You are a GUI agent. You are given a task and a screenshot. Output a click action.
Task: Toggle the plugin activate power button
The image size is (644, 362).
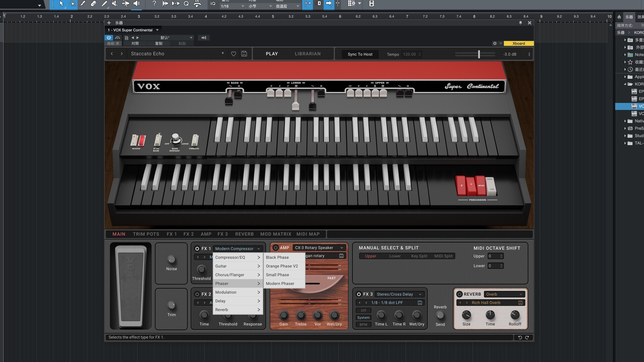(x=109, y=38)
